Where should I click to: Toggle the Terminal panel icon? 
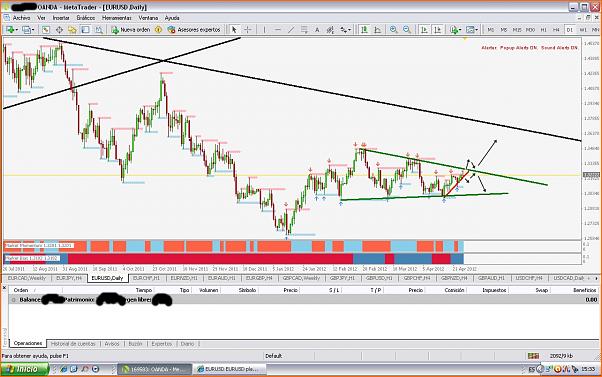pyautogui.click(x=85, y=30)
